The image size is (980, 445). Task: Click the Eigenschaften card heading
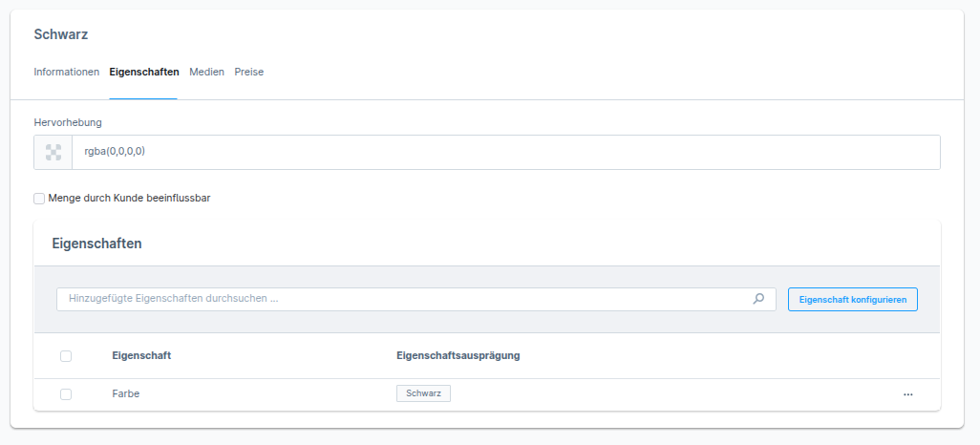(x=96, y=244)
